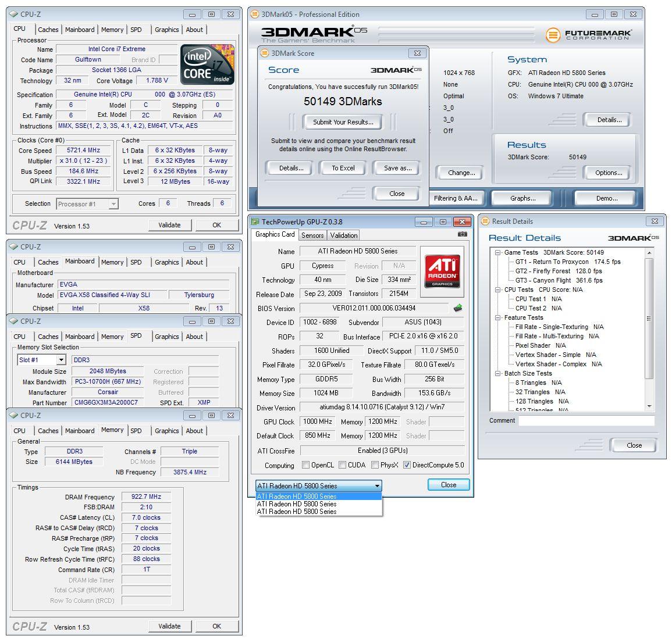Click Validate in the top CPU-Z window
This screenshot has height=643, width=672.
point(169,225)
